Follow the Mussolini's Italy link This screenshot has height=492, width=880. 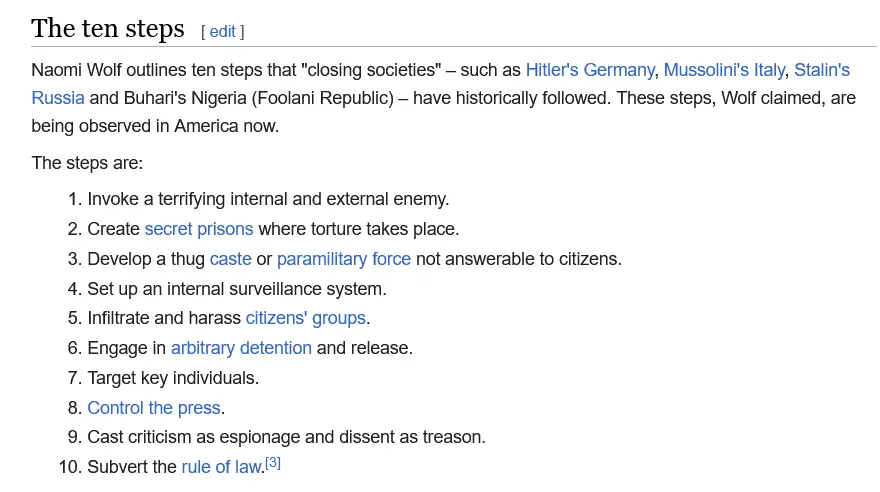click(724, 70)
